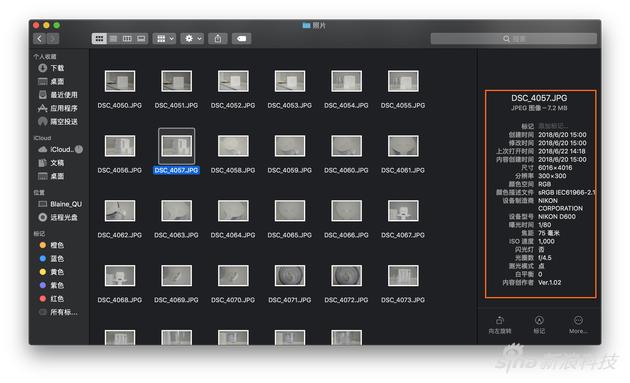This screenshot has width=630, height=383.
Task: Select the DSC_4068.JPG thumbnail
Action: [120, 275]
